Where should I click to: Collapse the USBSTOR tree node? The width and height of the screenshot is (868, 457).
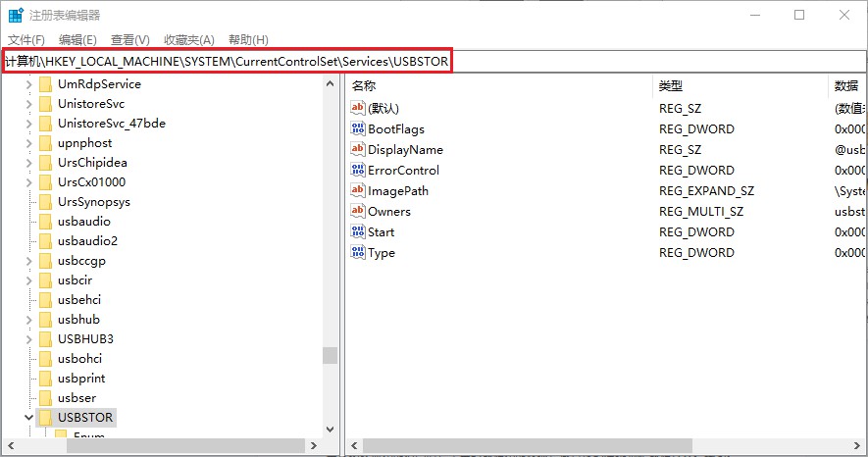[x=28, y=418]
